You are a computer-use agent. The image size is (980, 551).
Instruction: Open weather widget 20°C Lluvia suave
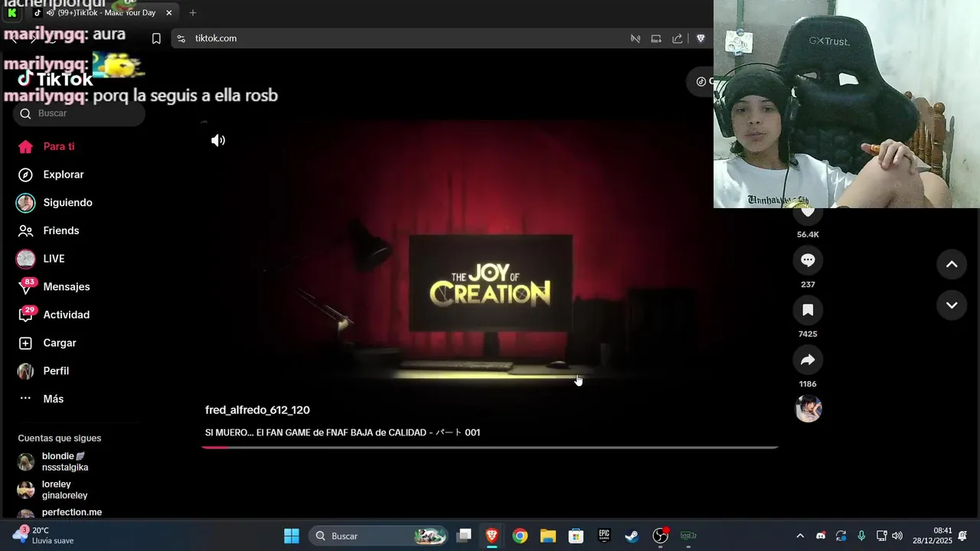click(44, 536)
